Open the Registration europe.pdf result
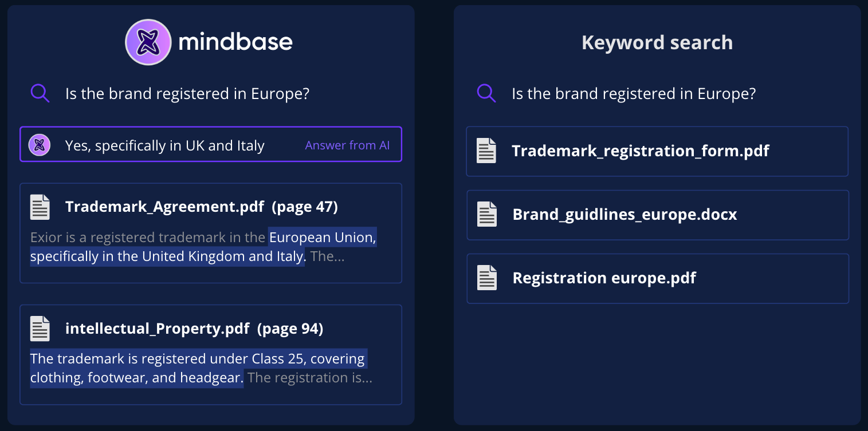Image resolution: width=868 pixels, height=431 pixels. tap(604, 278)
